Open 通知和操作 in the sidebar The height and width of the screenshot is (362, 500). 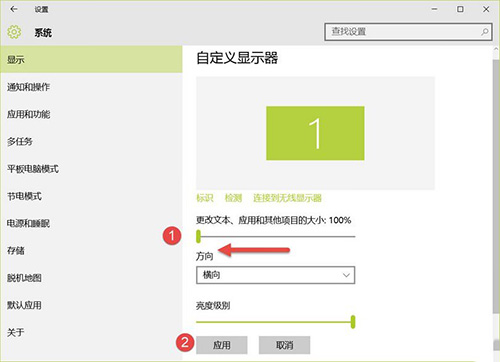[x=91, y=87]
